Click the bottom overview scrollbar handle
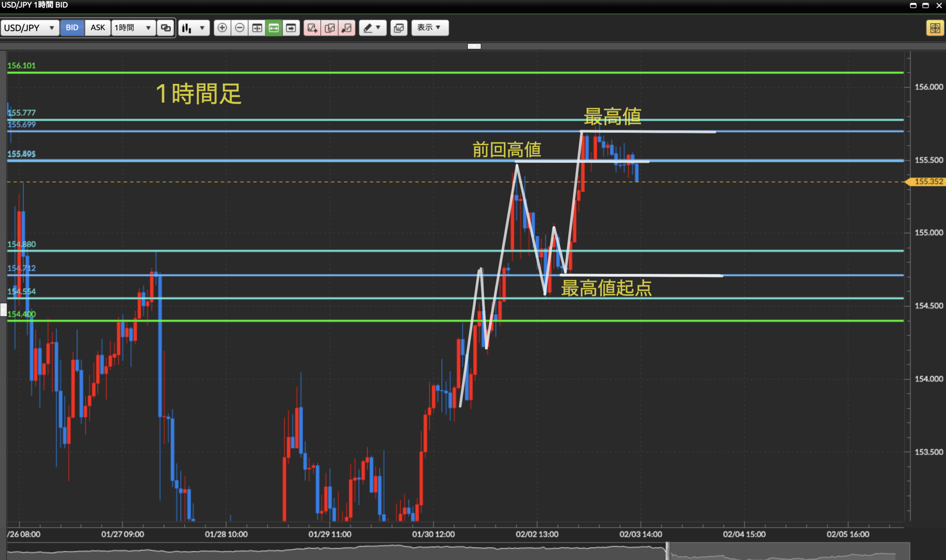This screenshot has width=946, height=560. click(x=668, y=551)
